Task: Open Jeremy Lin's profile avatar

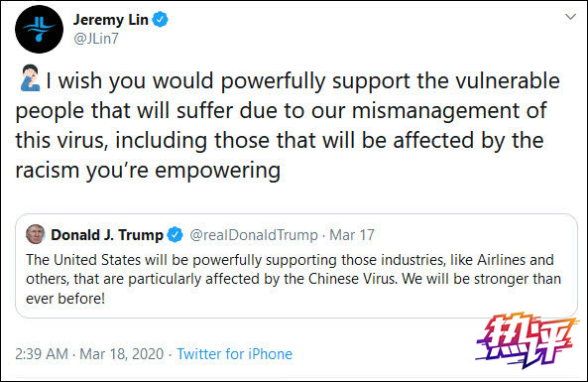Action: [x=40, y=29]
